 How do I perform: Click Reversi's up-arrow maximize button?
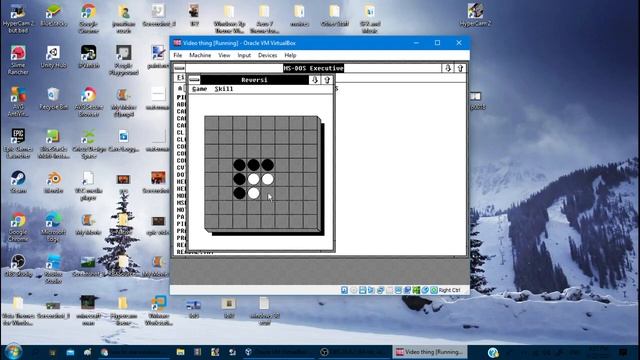tap(327, 80)
